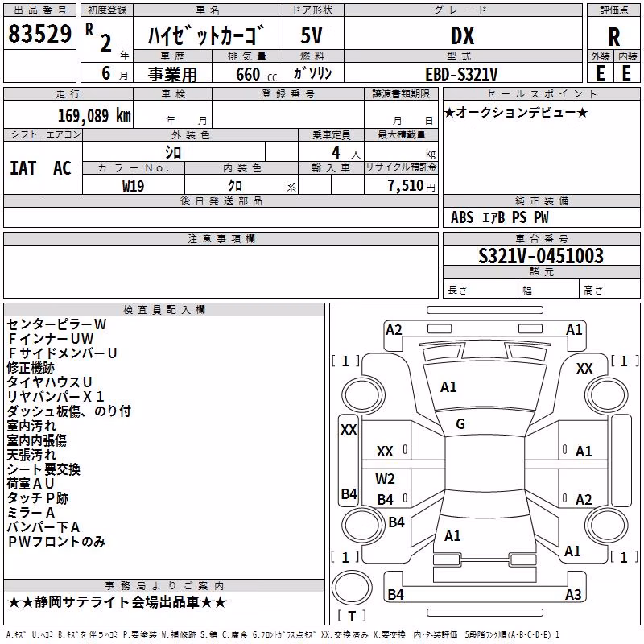This screenshot has width=644, height=644.
Task: Click the fuel type ガソリン
Action: coord(312,73)
